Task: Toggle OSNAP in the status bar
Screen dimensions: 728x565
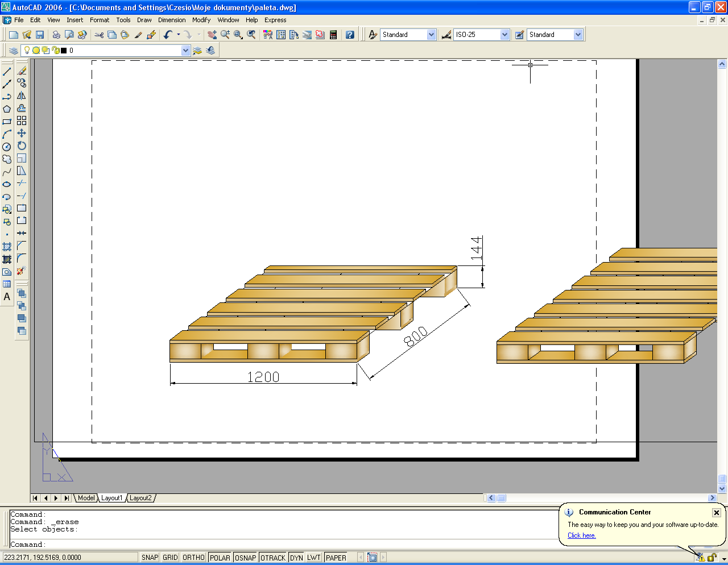Action: 245,558
